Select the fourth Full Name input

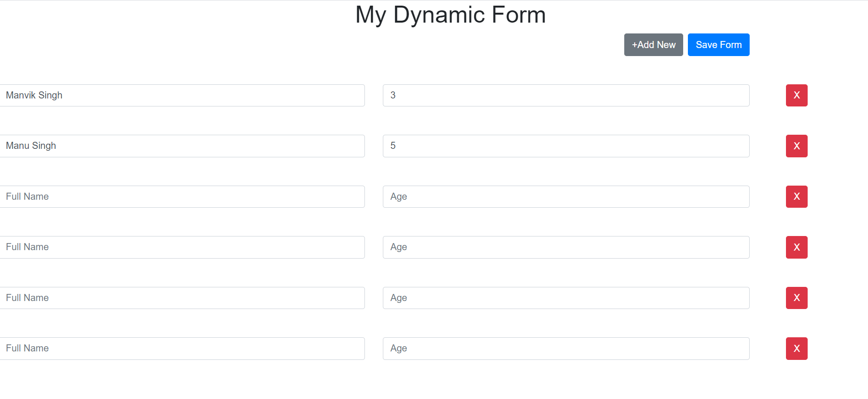[x=182, y=247]
